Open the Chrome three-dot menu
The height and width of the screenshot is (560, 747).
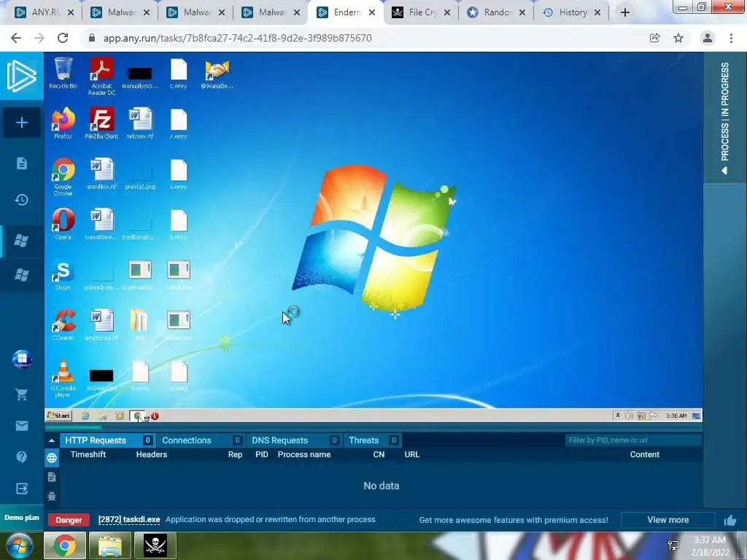pos(731,38)
